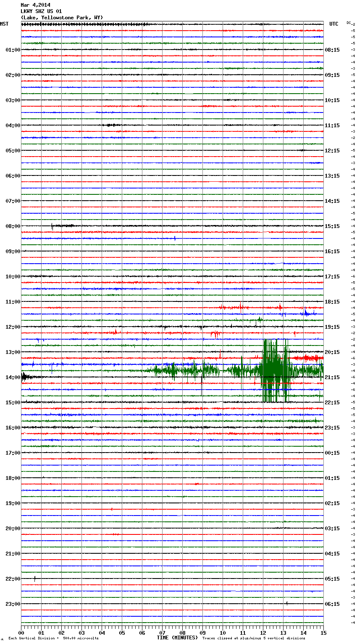Select the 07:00 MST time label
Image resolution: width=357 pixels, height=644 pixels.
tap(13, 201)
